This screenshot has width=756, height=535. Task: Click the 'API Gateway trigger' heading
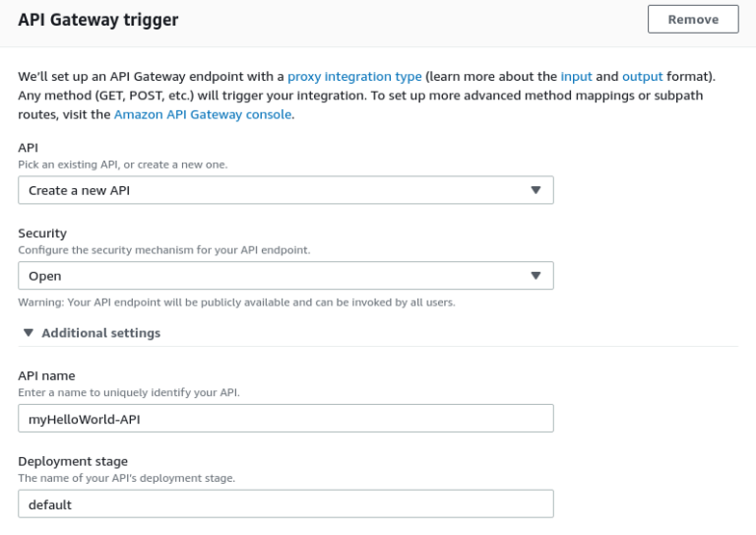pyautogui.click(x=98, y=20)
